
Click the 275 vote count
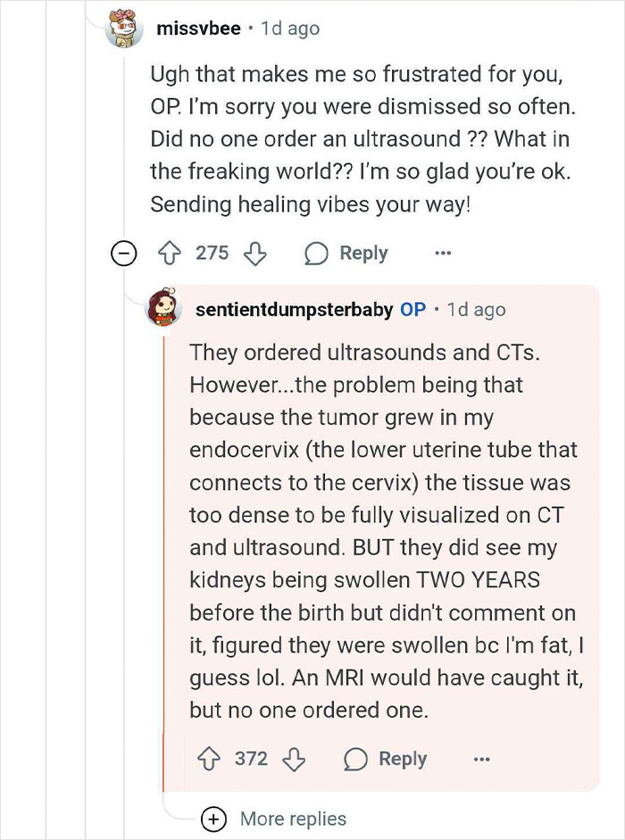(x=212, y=254)
